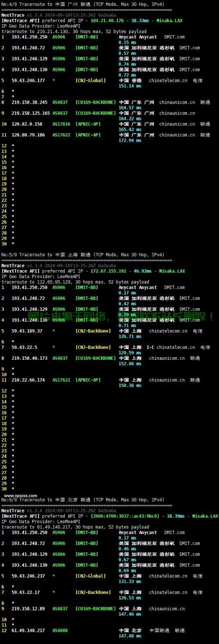Click the latency value "131.33 ms"
This screenshot has width=219, height=644.
click(x=130, y=581)
